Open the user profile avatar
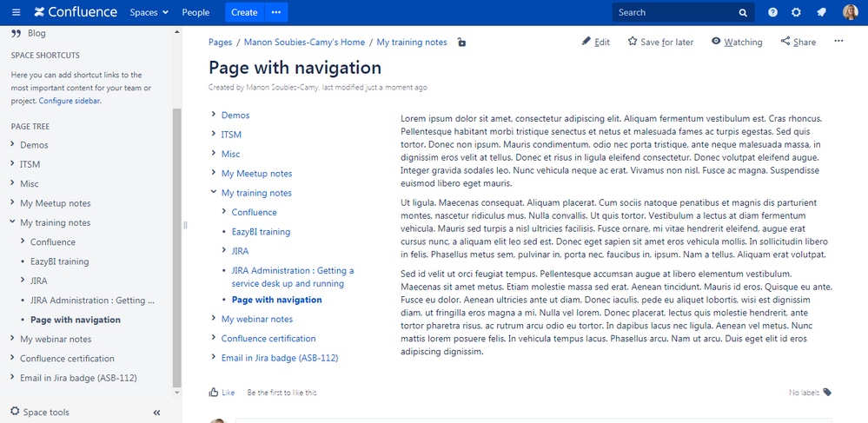The height and width of the screenshot is (423, 868). pyautogui.click(x=850, y=12)
